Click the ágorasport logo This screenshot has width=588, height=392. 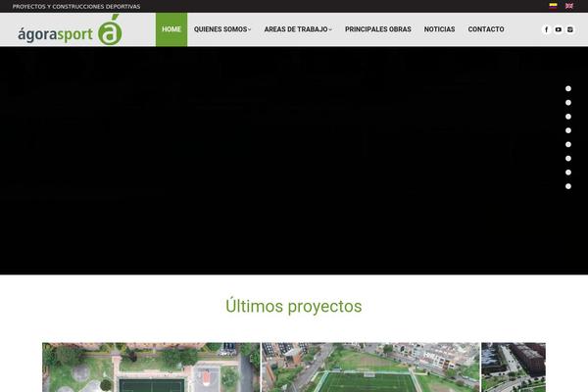click(70, 30)
